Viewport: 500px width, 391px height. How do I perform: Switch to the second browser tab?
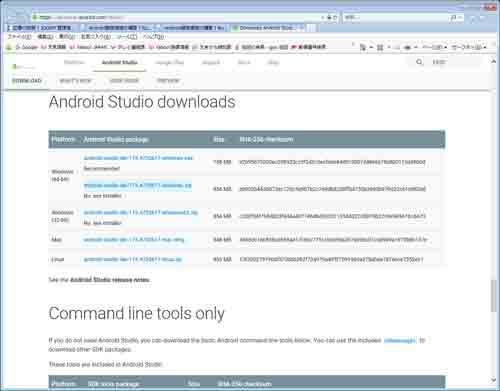pos(117,28)
